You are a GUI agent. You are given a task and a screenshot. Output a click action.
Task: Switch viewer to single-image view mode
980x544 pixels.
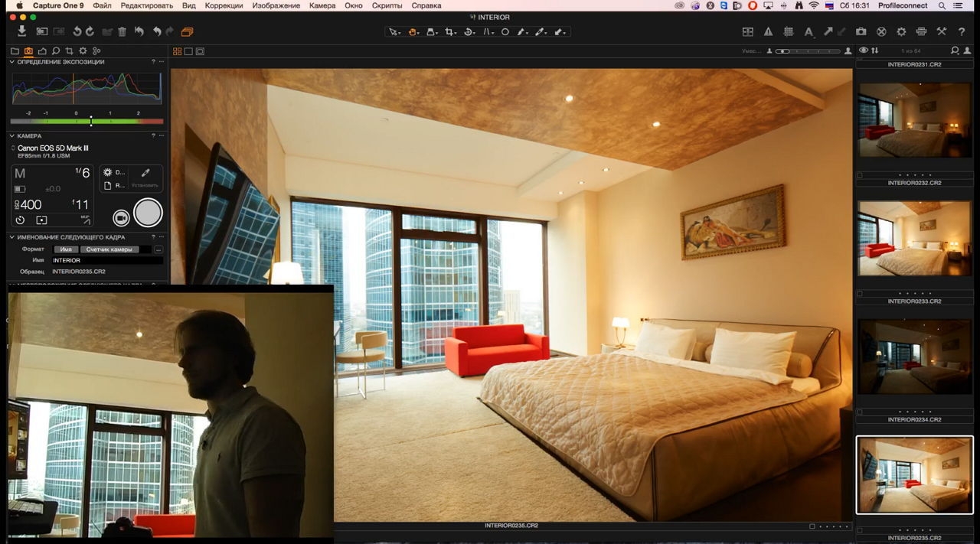pyautogui.click(x=188, y=51)
